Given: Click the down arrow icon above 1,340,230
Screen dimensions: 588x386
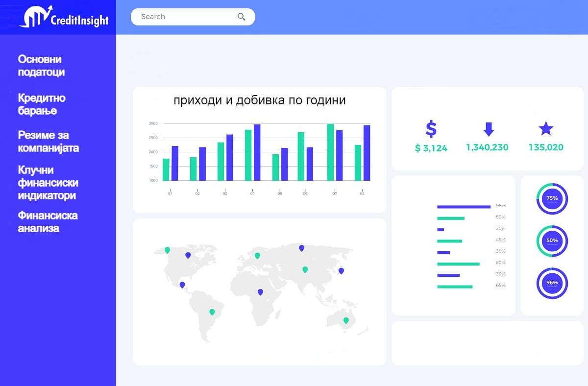Looking at the screenshot, I should click(489, 129).
